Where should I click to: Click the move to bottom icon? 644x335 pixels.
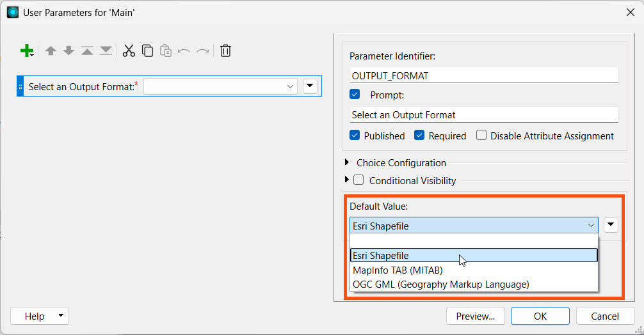tap(106, 51)
